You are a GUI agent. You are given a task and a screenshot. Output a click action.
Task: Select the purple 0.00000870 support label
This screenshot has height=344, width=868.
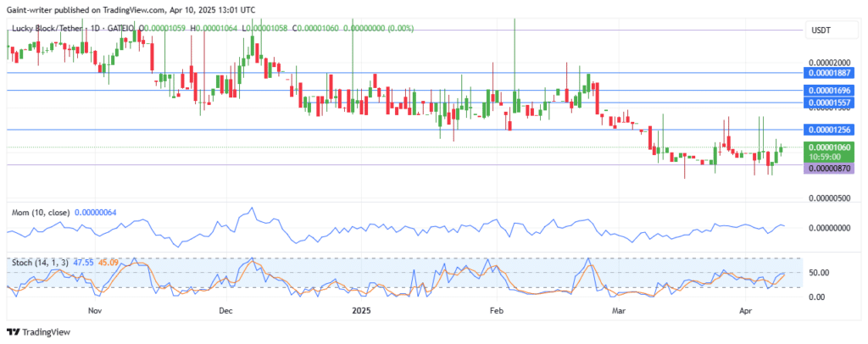click(829, 169)
